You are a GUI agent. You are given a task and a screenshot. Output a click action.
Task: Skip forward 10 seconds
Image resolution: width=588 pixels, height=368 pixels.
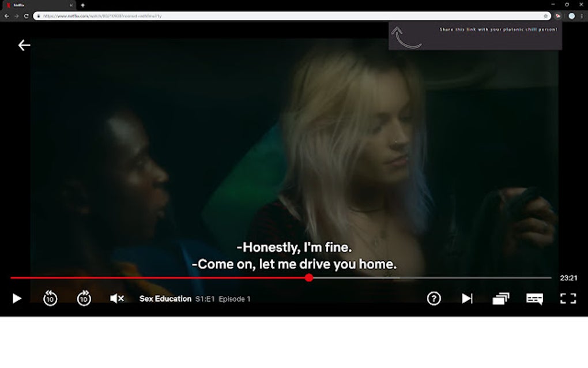pyautogui.click(x=83, y=298)
